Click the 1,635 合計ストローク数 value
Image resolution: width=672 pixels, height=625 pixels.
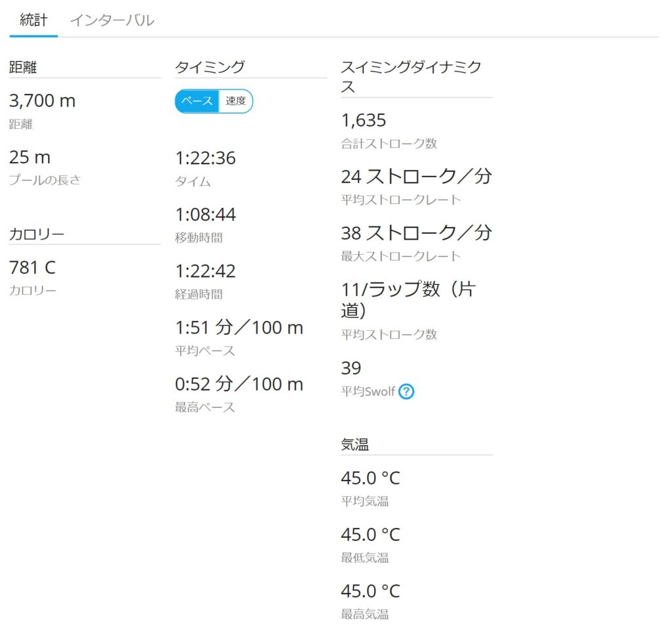[x=364, y=121]
